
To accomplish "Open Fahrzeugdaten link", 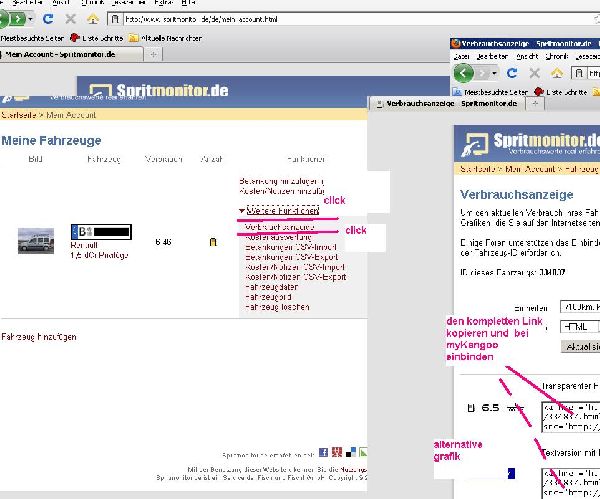I will pos(271,287).
